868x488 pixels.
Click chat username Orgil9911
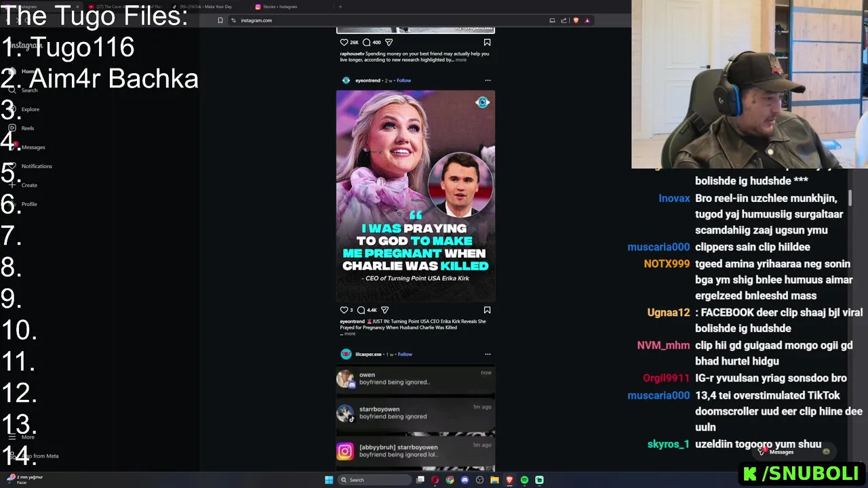(666, 378)
